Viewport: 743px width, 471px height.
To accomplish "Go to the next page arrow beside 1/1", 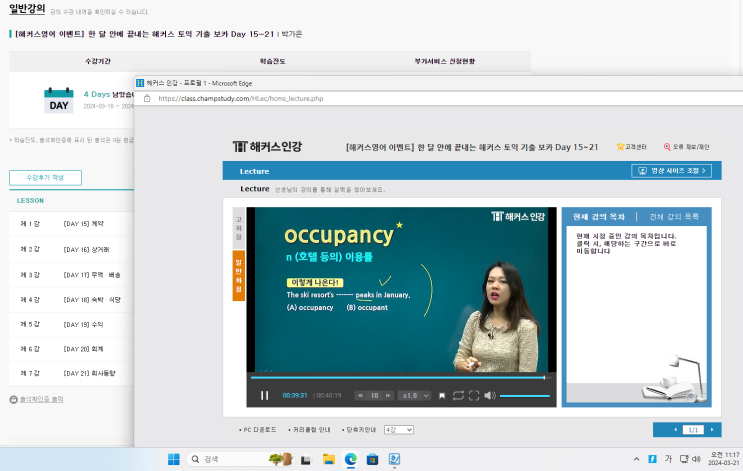I will [x=711, y=430].
